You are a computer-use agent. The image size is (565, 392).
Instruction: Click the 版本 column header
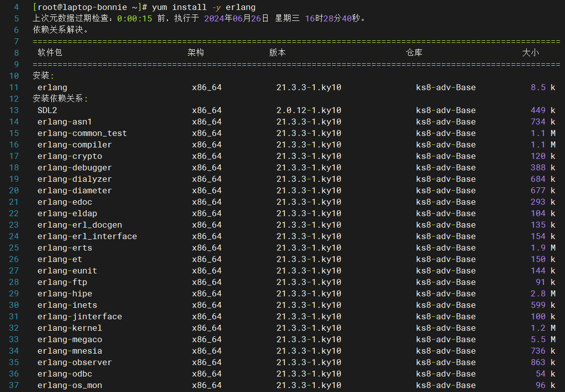click(278, 53)
